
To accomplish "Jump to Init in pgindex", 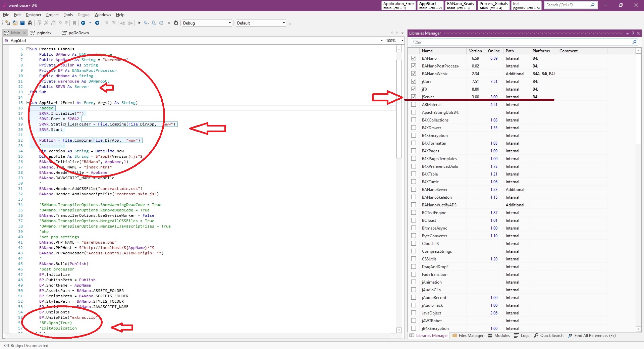I will [x=526, y=5].
